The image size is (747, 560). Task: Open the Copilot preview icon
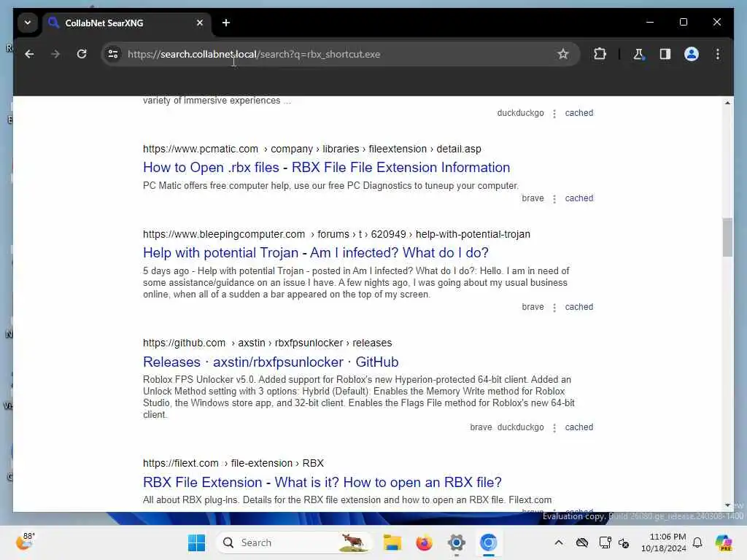pyautogui.click(x=723, y=542)
